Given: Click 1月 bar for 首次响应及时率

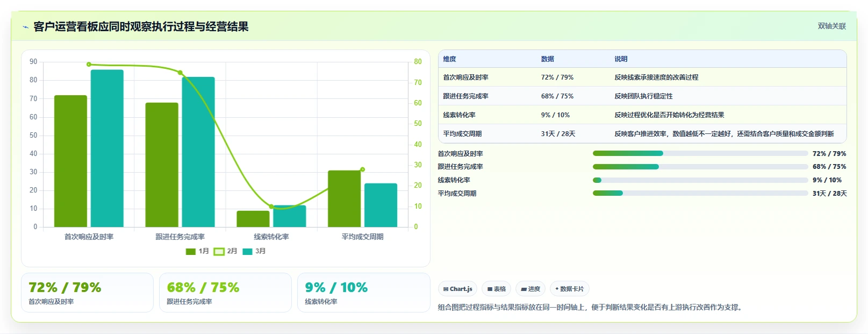Looking at the screenshot, I should coord(70,161).
